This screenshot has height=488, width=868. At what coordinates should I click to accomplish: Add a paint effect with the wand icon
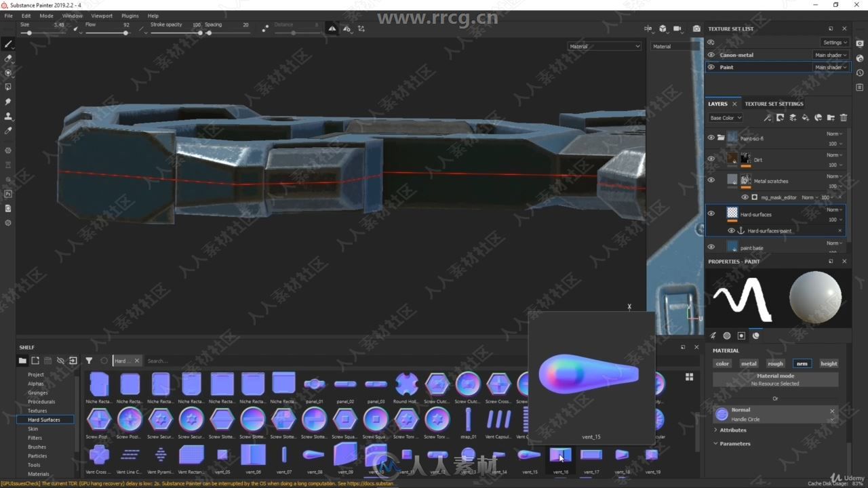coord(768,118)
